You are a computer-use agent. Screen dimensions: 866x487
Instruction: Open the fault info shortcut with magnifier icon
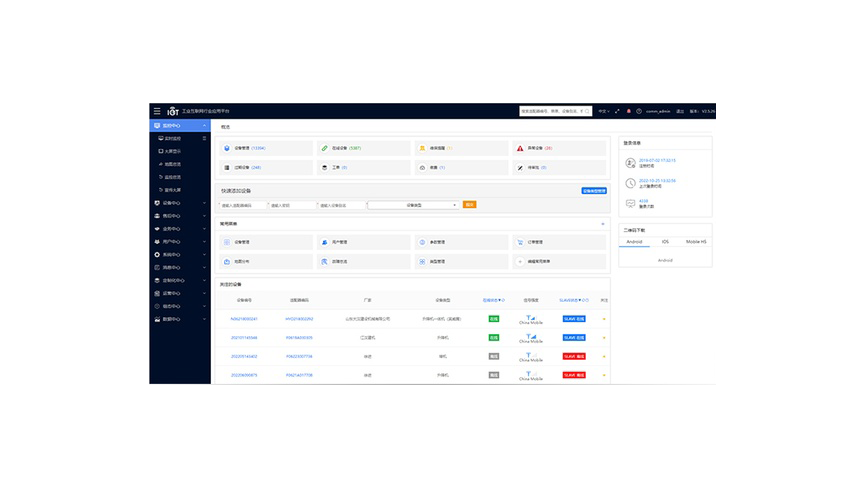coord(363,261)
